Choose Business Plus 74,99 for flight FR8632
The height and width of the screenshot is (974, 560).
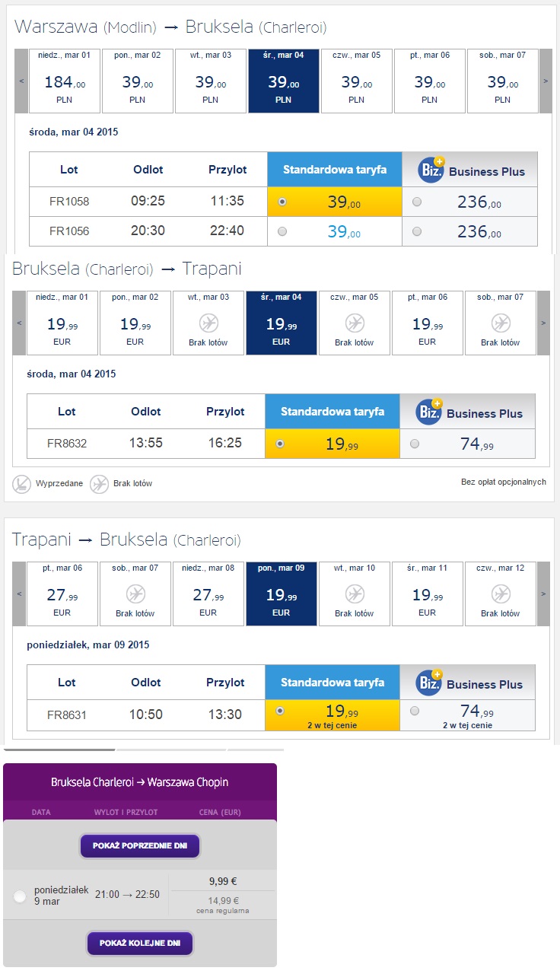[414, 444]
